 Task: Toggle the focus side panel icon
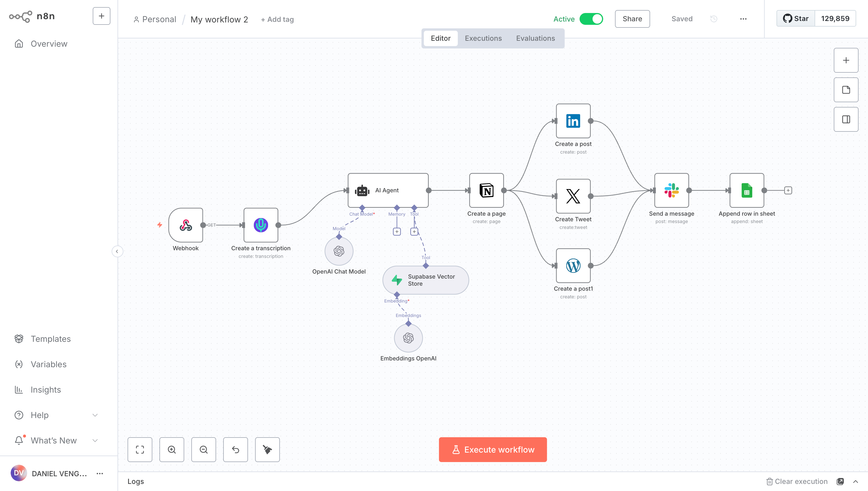(x=846, y=119)
